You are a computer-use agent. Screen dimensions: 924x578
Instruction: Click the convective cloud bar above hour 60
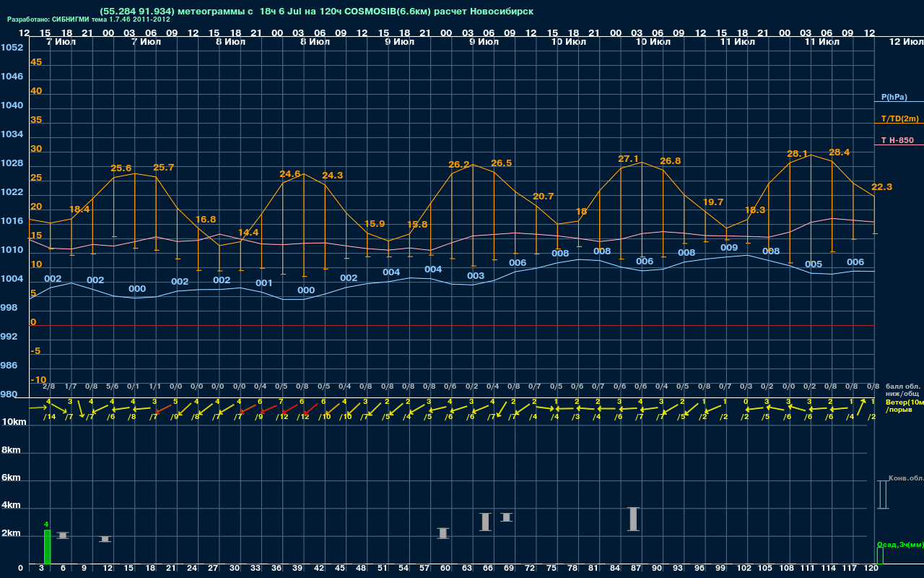click(443, 533)
